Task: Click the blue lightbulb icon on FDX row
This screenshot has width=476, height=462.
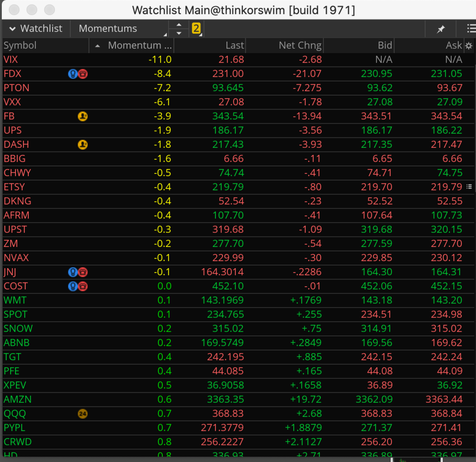Action: [73, 74]
